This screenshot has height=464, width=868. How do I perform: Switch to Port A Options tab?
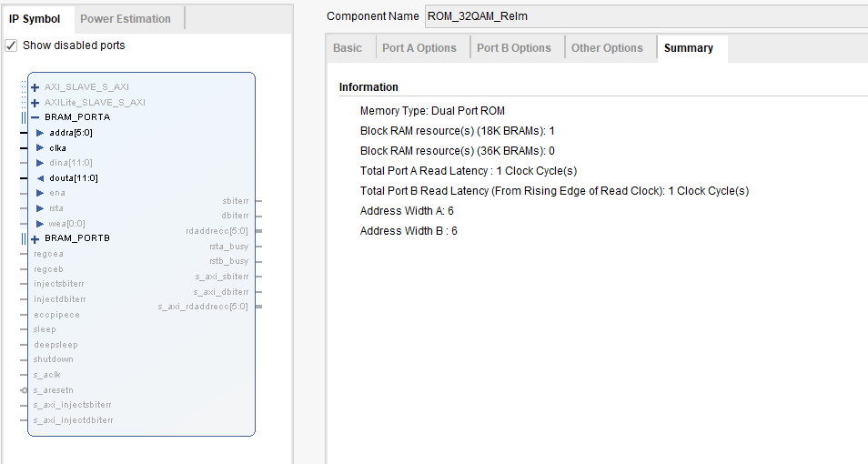click(419, 48)
